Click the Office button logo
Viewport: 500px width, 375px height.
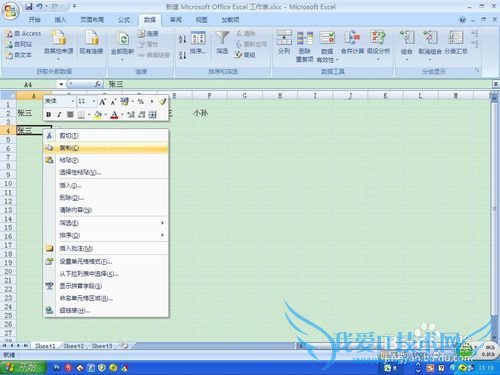pyautogui.click(x=10, y=11)
